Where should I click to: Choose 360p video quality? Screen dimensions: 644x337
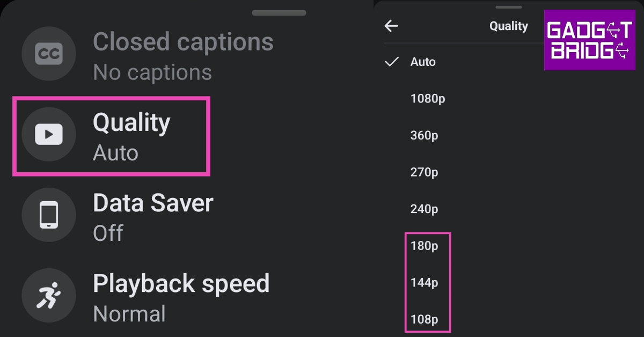(424, 136)
